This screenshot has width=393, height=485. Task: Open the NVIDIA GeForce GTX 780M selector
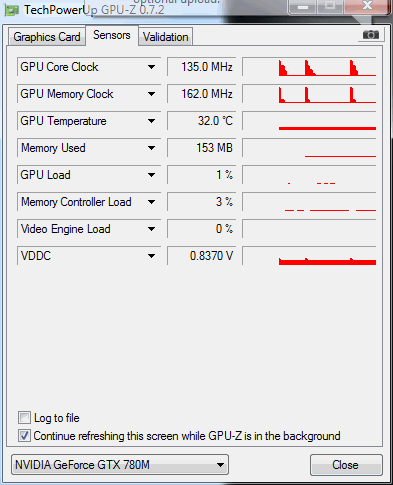pyautogui.click(x=120, y=464)
